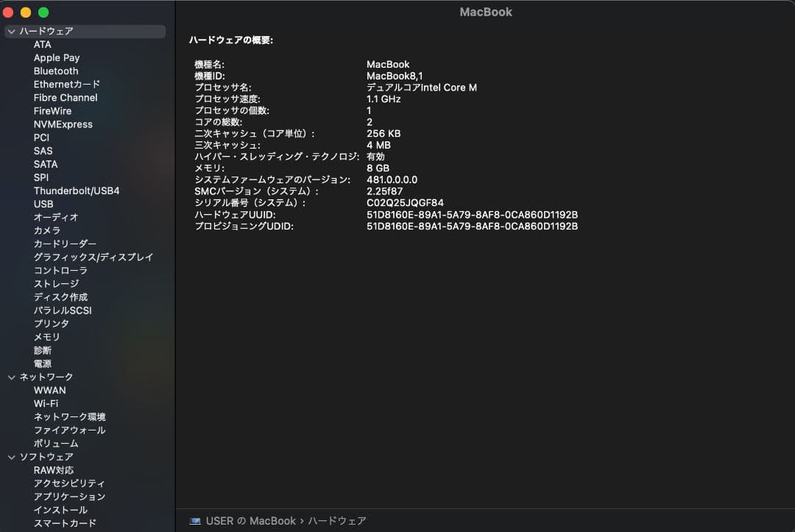Select グラフィックス/ディスプレイ item
Screen dimensions: 795x532
coord(93,257)
